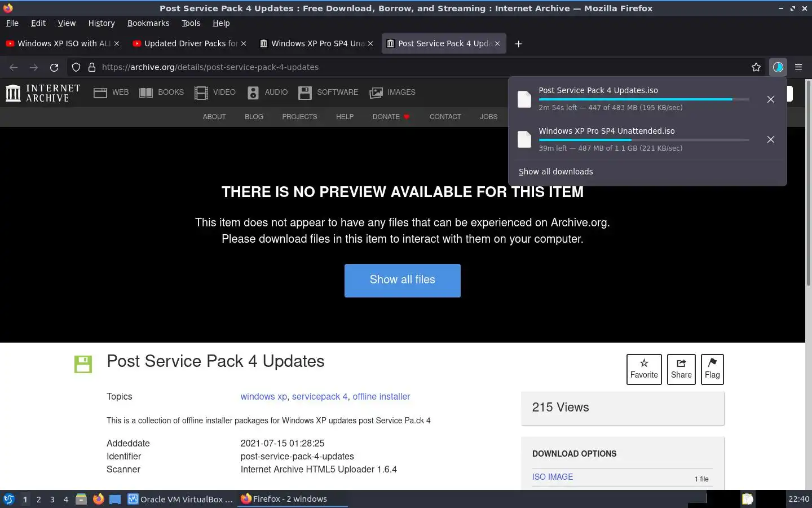Launch Firefox from taskbar launcher icon
The width and height of the screenshot is (812, 508).
[x=98, y=499]
